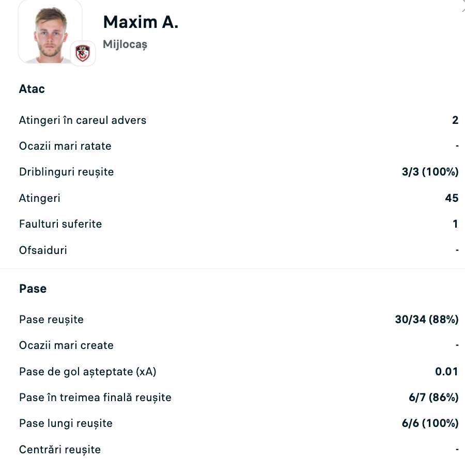Click the Driblinguri reușite percentage value
Viewport: 465px width, 476px height.
tap(429, 172)
